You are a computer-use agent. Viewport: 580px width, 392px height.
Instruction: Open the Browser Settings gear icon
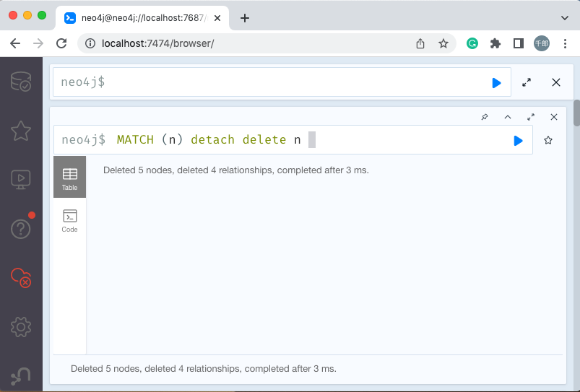(x=21, y=327)
